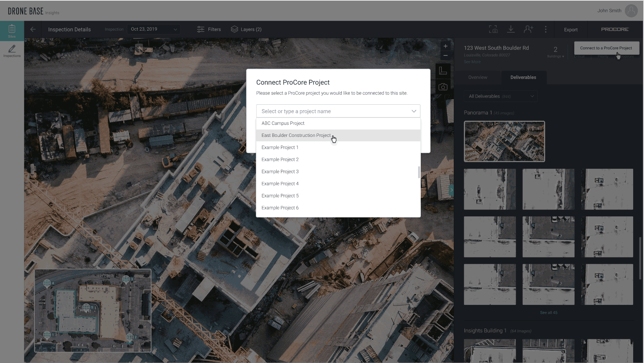Click the site minimap overview

point(93,311)
